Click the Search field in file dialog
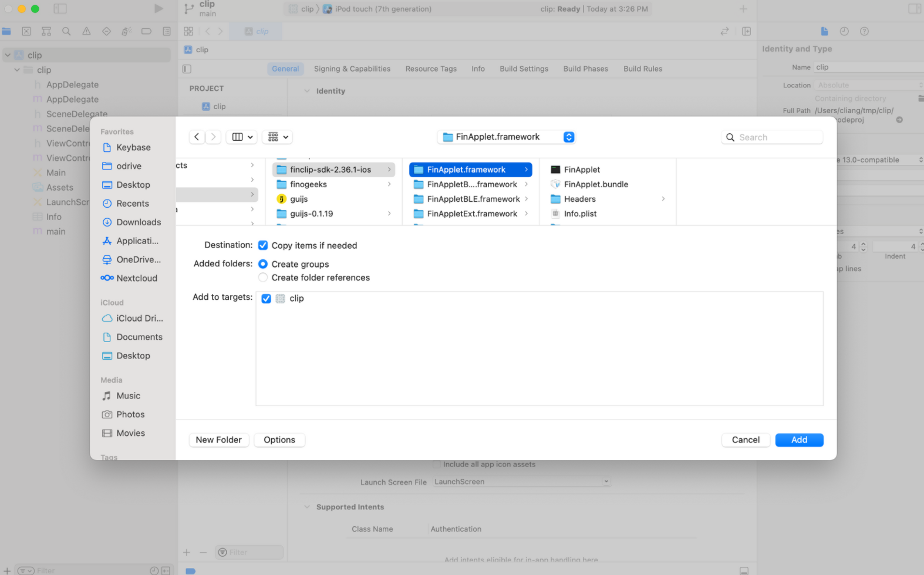 coord(772,137)
